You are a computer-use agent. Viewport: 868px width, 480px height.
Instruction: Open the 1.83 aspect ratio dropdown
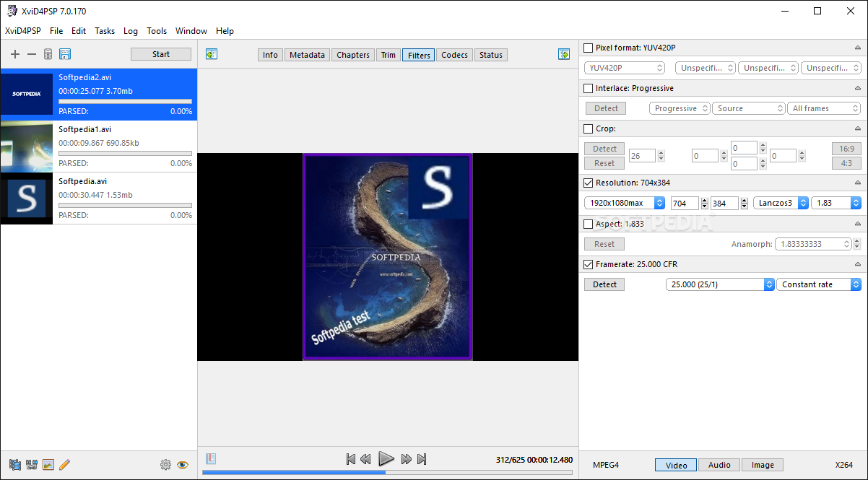(x=836, y=204)
